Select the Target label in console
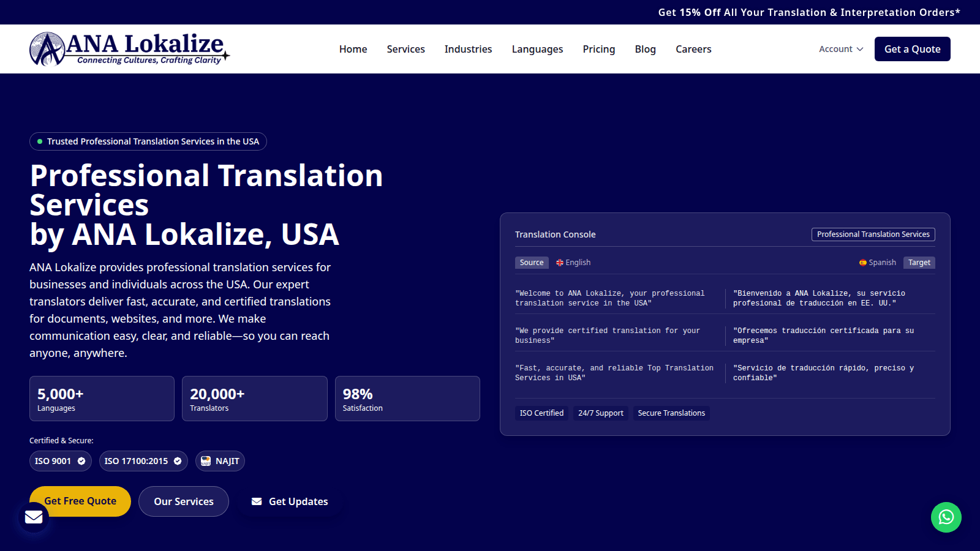Image resolution: width=980 pixels, height=551 pixels. (x=919, y=263)
